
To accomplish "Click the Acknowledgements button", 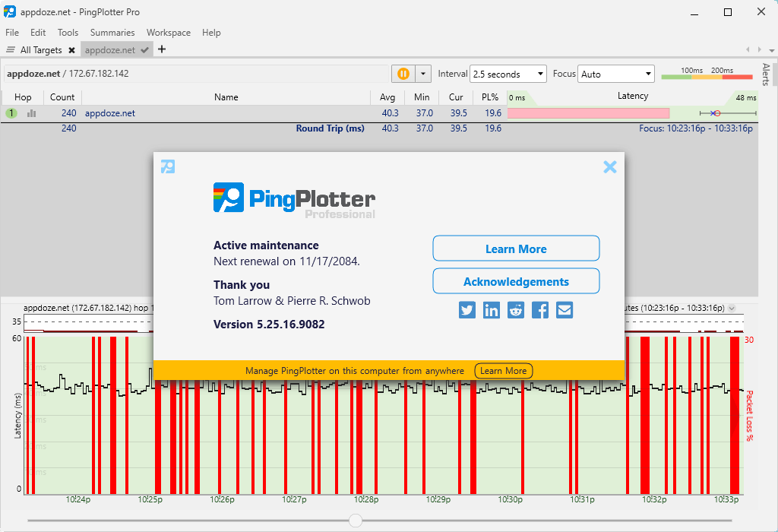I will pos(516,281).
